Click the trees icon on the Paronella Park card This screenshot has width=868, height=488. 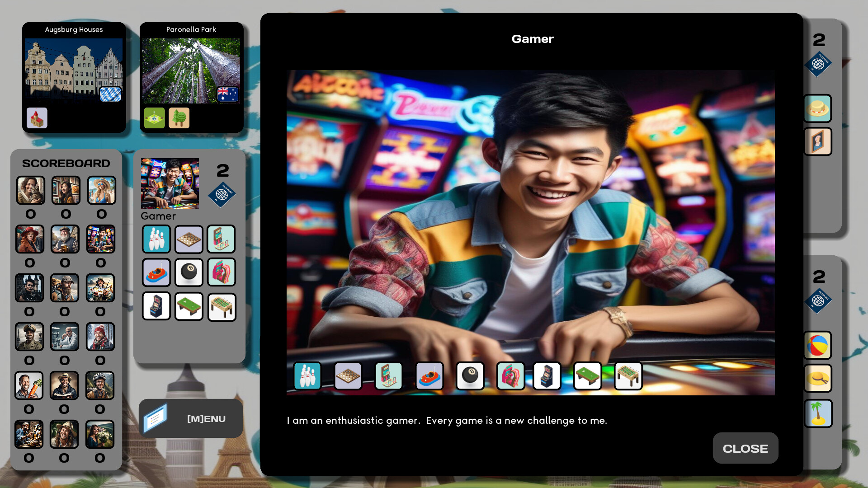point(179,117)
